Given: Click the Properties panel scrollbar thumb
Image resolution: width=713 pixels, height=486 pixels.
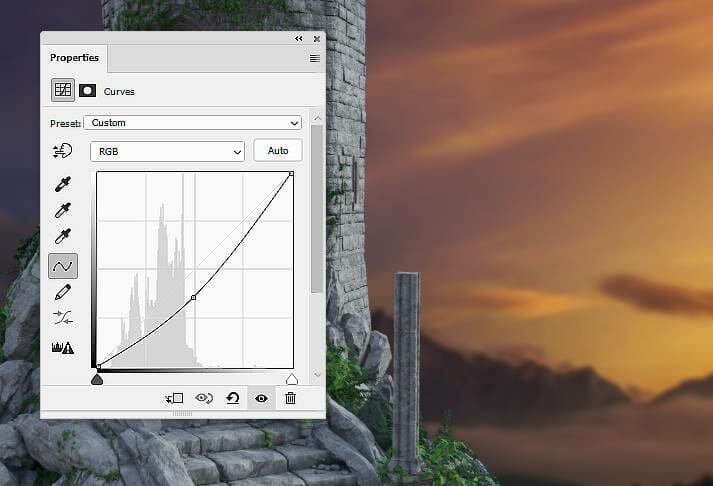Looking at the screenshot, I should click(317, 209).
